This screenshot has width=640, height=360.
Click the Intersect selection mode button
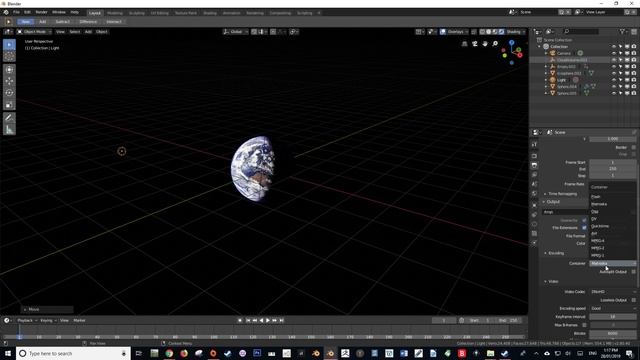(x=114, y=22)
